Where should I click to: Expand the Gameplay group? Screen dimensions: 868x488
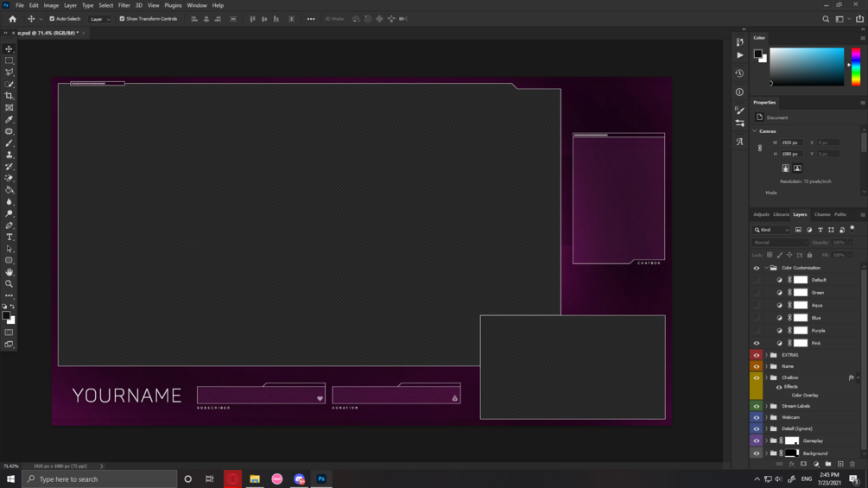(767, 441)
